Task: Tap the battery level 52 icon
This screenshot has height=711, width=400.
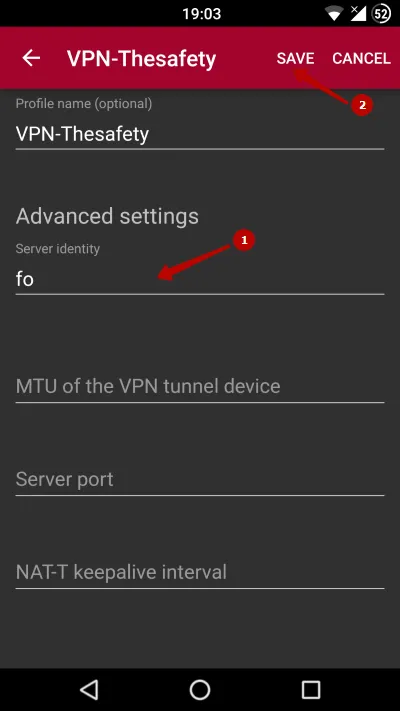Action: tap(381, 14)
